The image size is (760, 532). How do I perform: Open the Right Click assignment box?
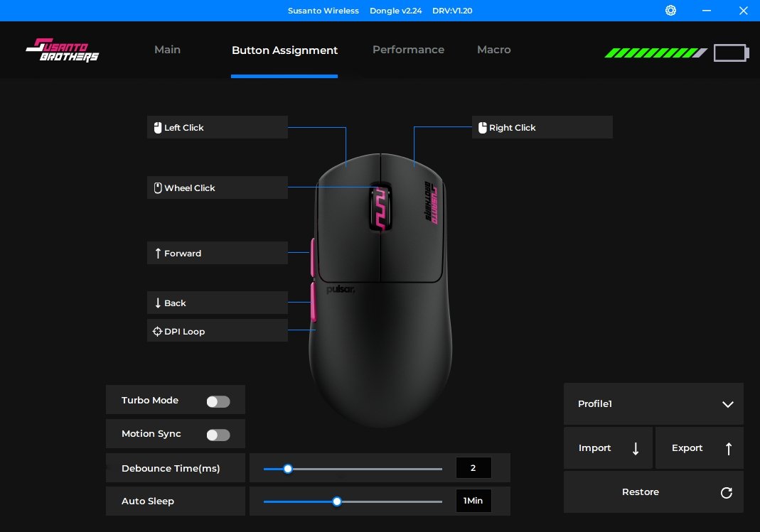(542, 127)
